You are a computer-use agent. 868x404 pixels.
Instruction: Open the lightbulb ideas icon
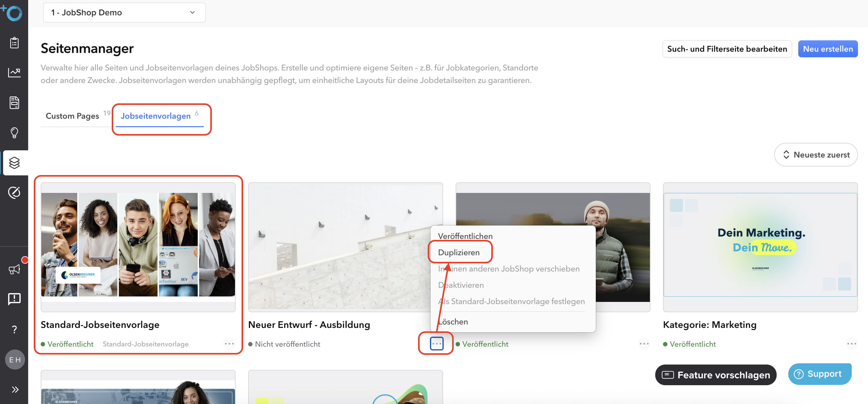14,132
